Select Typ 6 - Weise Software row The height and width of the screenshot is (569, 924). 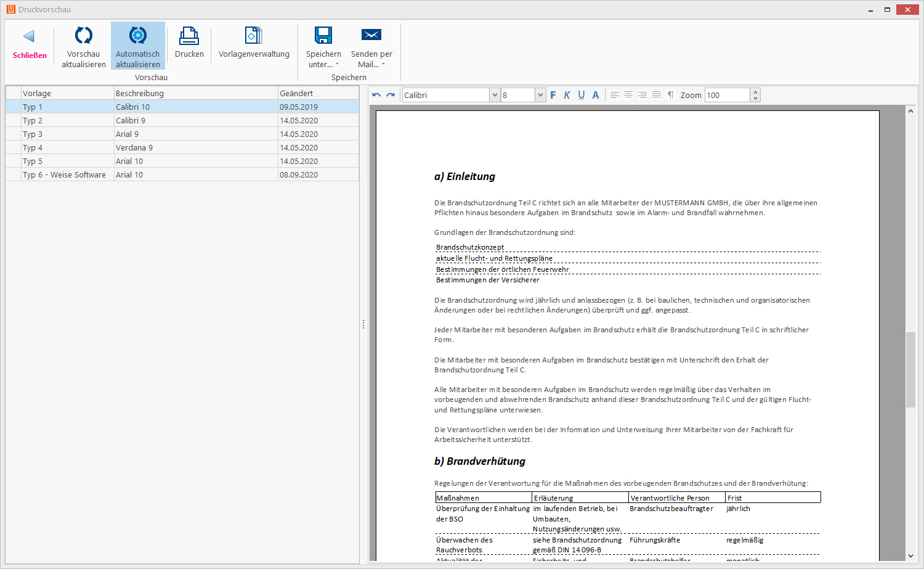pos(182,174)
